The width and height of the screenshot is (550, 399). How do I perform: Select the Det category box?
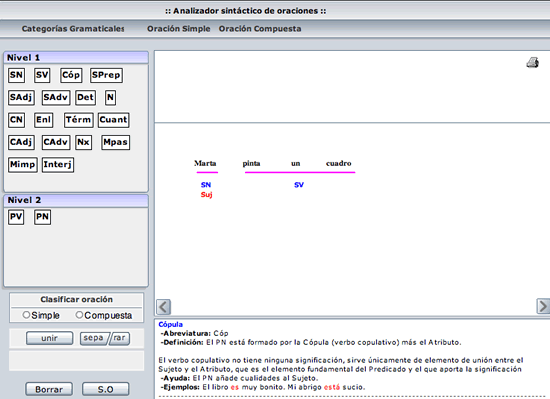pos(85,97)
